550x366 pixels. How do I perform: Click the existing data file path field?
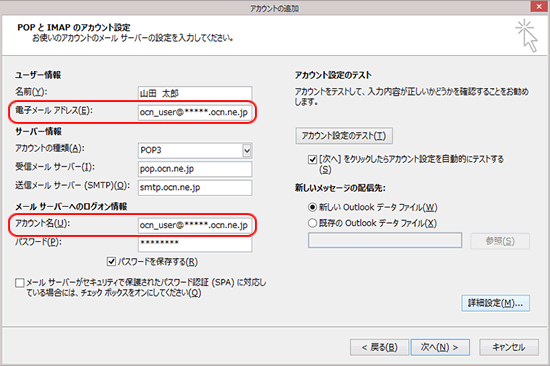click(x=385, y=240)
